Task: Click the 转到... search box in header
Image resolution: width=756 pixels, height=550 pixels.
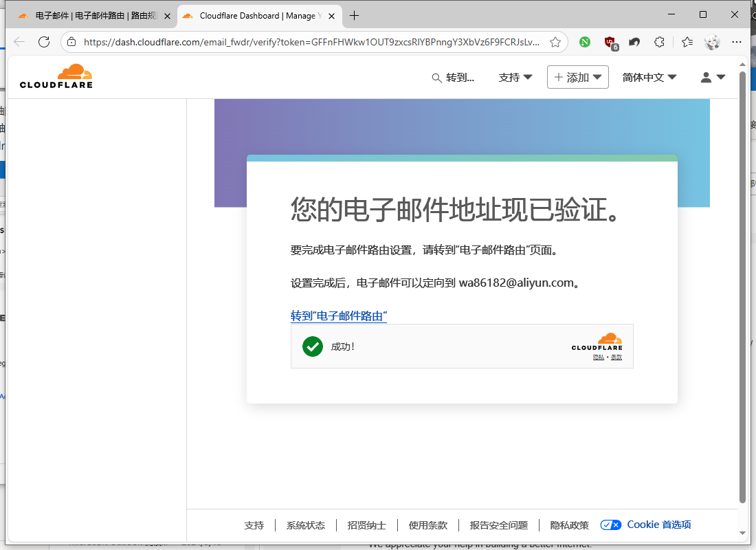Action: point(453,78)
